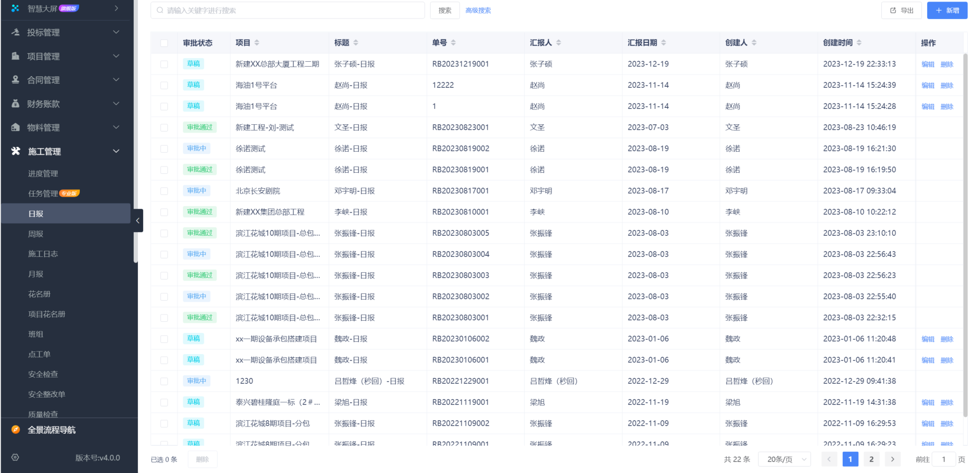Select the 北京长安剧院 row checkbox

point(164,191)
